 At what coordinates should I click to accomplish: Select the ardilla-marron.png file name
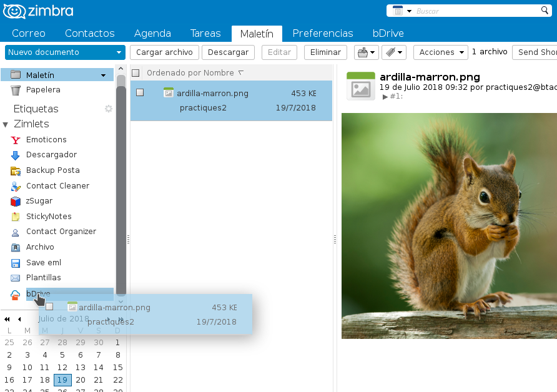tap(212, 94)
